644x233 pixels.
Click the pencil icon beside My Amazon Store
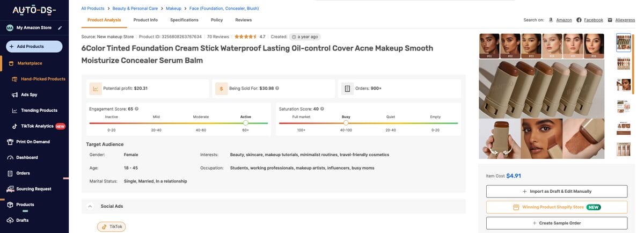[60, 27]
